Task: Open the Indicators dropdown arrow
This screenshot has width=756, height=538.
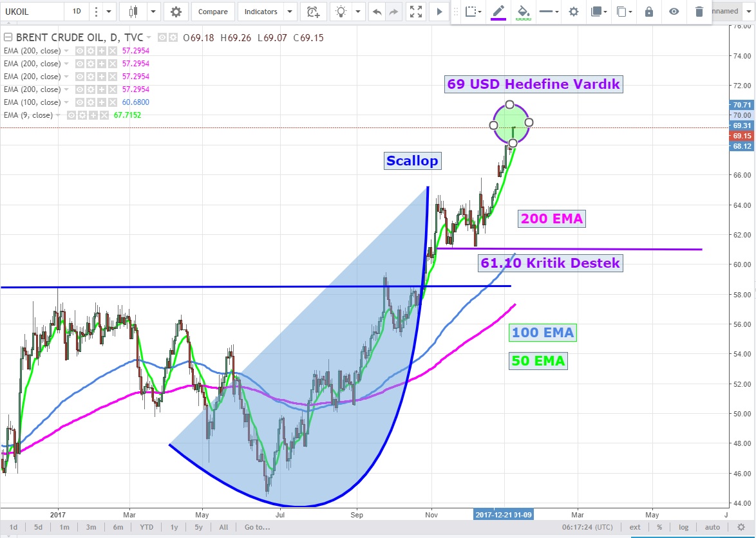Action: point(290,12)
